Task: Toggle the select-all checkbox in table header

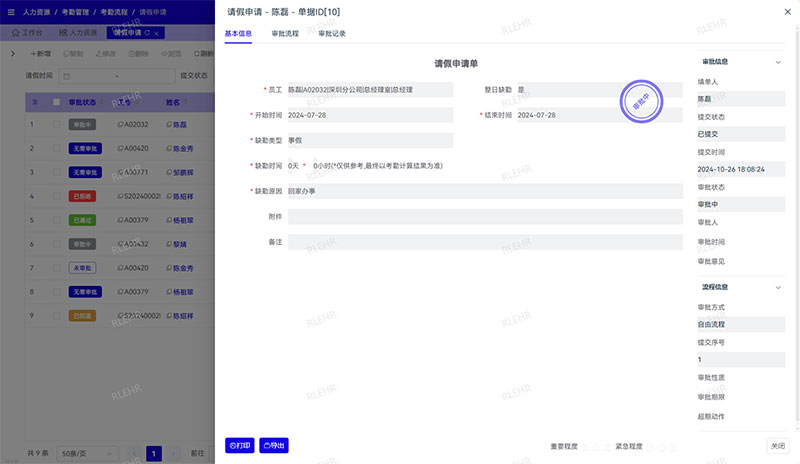Action: coord(56,102)
